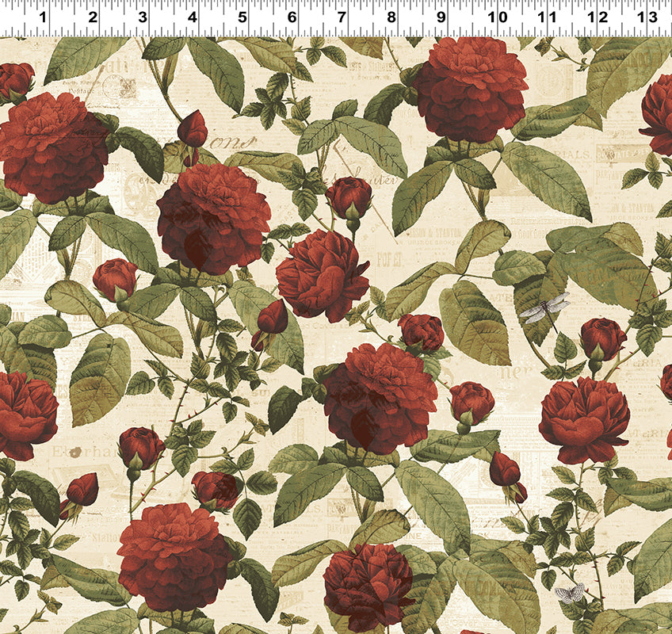
Task: Click the small gray moth near the bottom
Action: coord(569,592)
